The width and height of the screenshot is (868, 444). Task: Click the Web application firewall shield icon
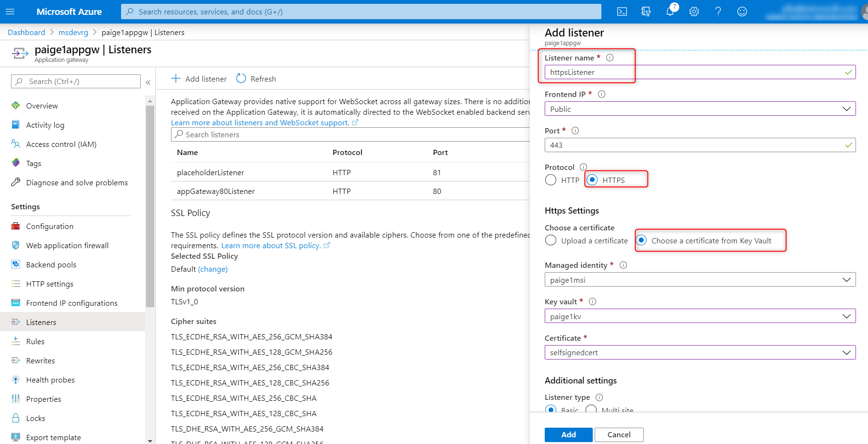click(16, 245)
